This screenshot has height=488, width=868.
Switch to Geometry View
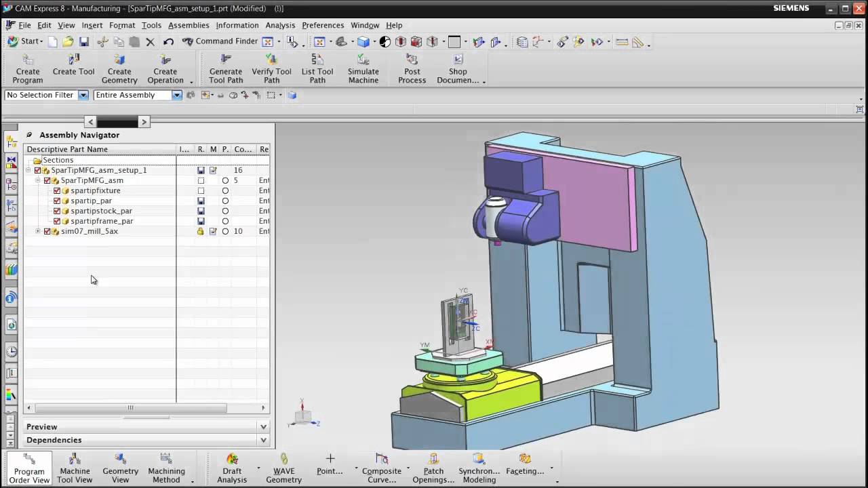pos(120,468)
